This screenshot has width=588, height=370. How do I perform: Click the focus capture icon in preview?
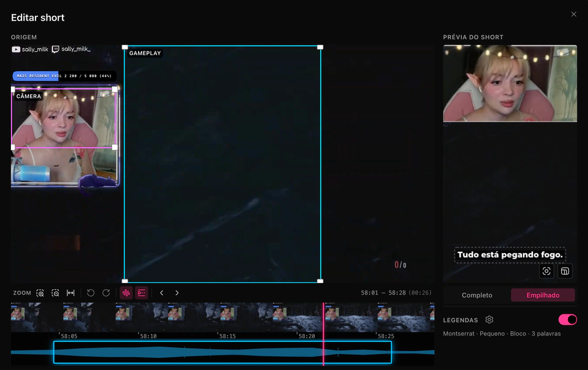pyautogui.click(x=546, y=271)
